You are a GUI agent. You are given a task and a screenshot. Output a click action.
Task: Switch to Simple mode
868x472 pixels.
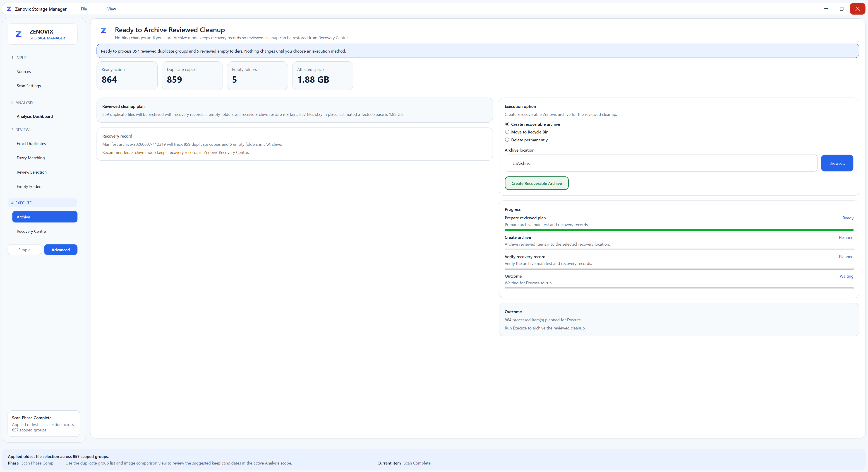click(x=24, y=250)
